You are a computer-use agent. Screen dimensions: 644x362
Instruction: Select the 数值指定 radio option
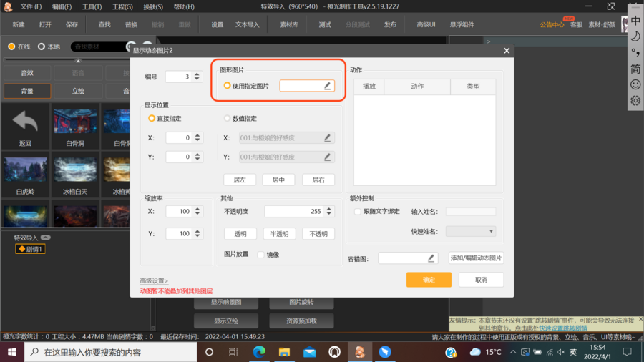pos(228,119)
